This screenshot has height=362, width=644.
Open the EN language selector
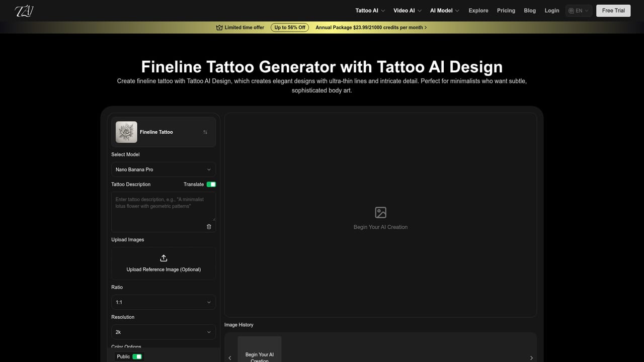[x=578, y=11]
